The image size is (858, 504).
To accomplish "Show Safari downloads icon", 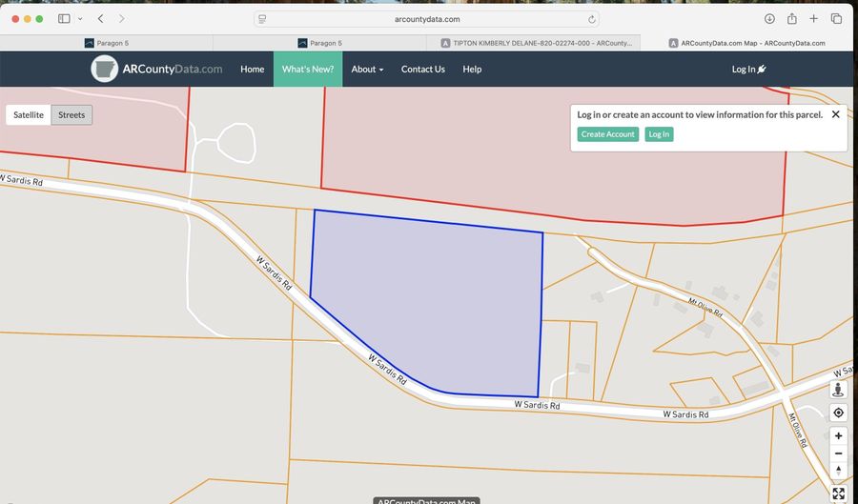I will pos(769,19).
